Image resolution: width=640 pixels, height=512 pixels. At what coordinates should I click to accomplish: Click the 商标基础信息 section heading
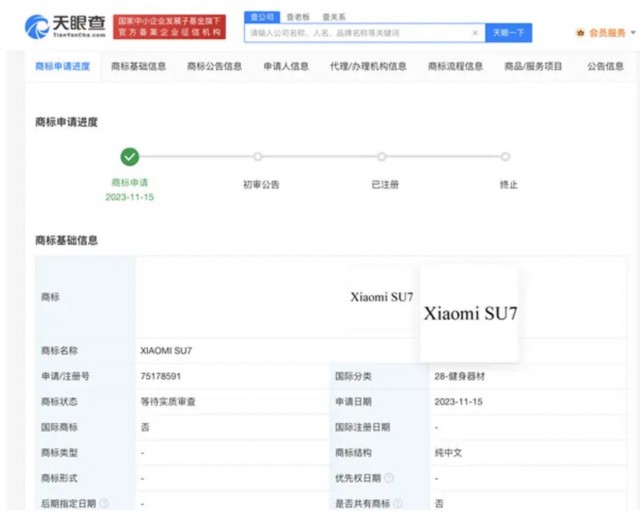tap(67, 240)
